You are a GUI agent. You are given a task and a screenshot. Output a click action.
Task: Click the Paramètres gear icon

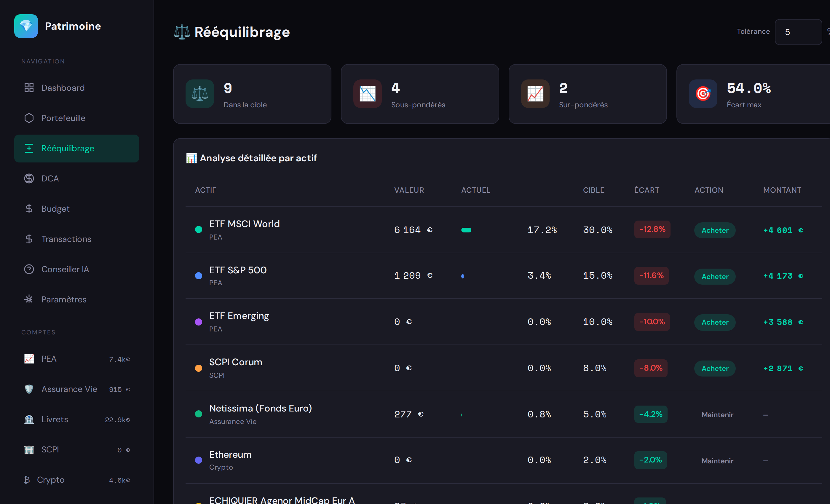pos(29,299)
